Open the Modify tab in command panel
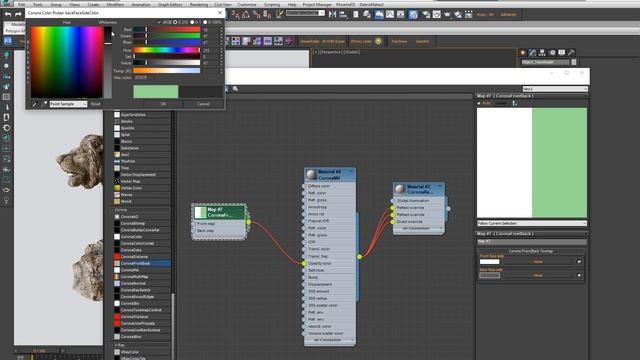The height and width of the screenshot is (360, 640). 532,53
